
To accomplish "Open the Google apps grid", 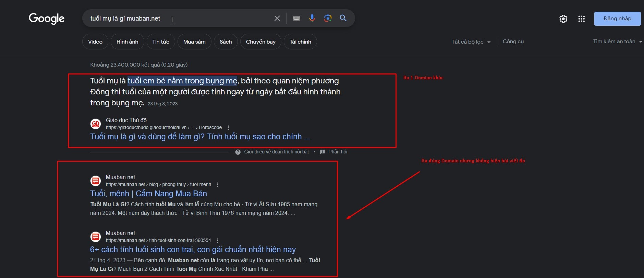I will [582, 19].
